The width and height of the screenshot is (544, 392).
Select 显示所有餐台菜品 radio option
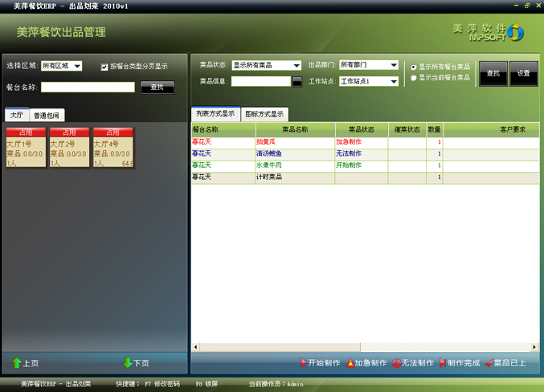414,67
